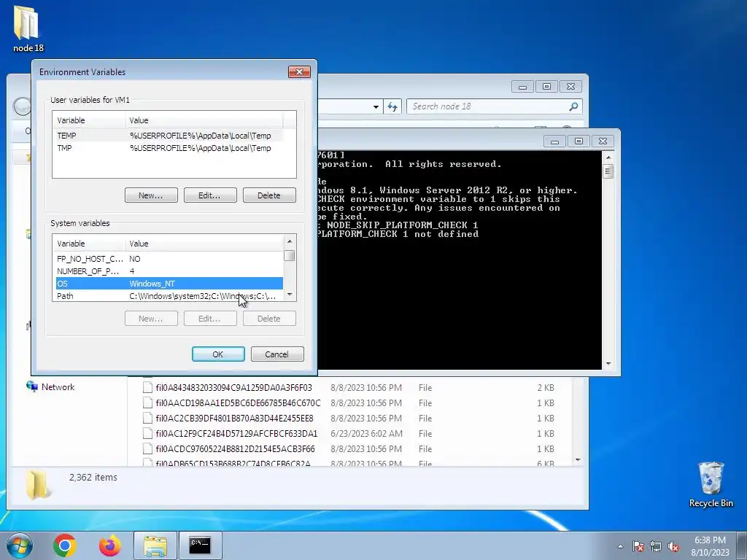Show hidden tray icons arrow

620,546
